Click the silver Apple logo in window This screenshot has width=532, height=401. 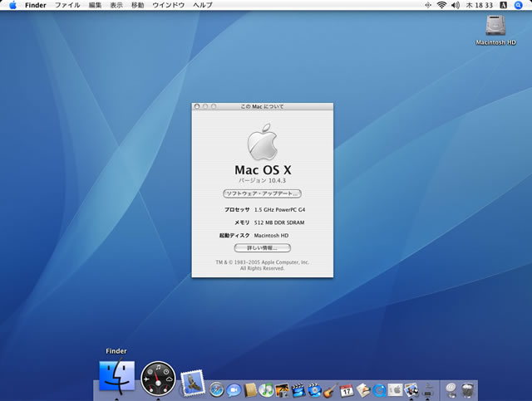263,142
